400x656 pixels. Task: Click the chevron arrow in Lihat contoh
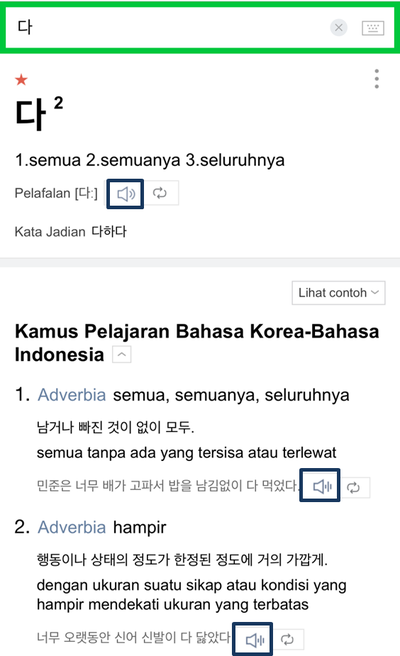tap(375, 292)
